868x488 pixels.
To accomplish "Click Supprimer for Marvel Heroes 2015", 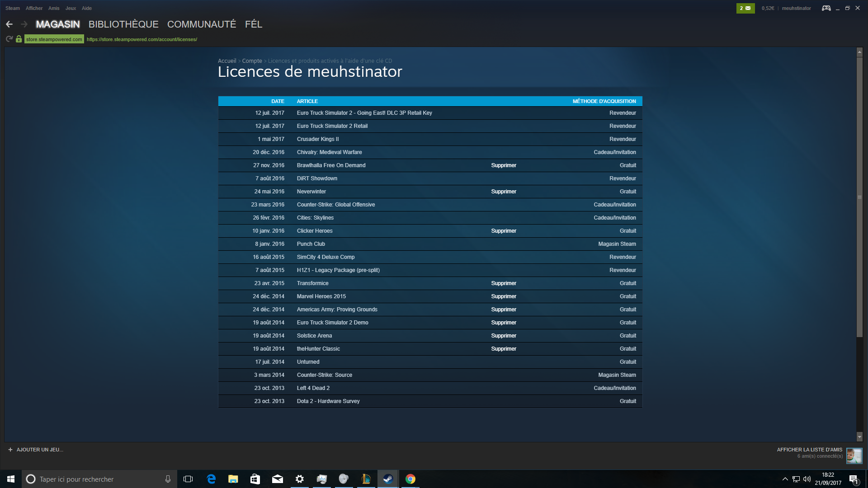I will click(x=504, y=296).
